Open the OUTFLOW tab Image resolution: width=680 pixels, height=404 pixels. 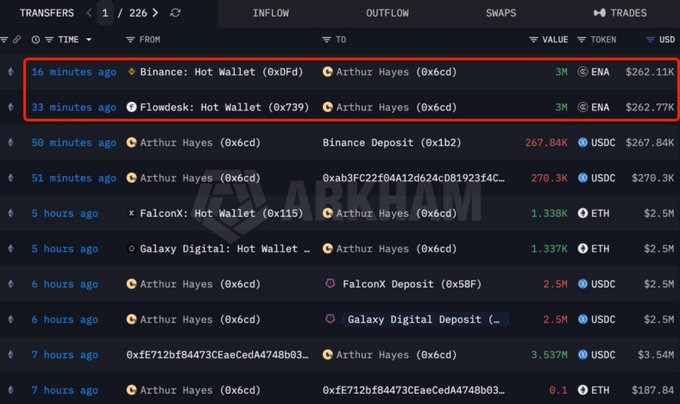pyautogui.click(x=387, y=13)
